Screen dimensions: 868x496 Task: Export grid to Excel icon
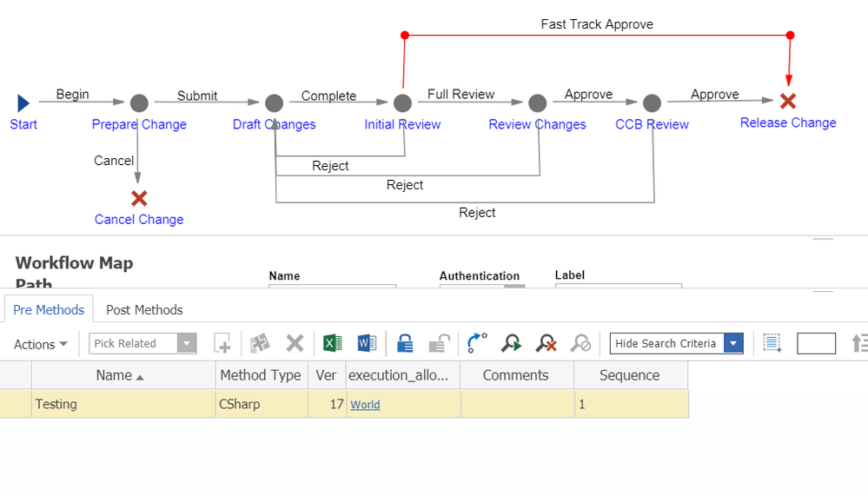332,343
